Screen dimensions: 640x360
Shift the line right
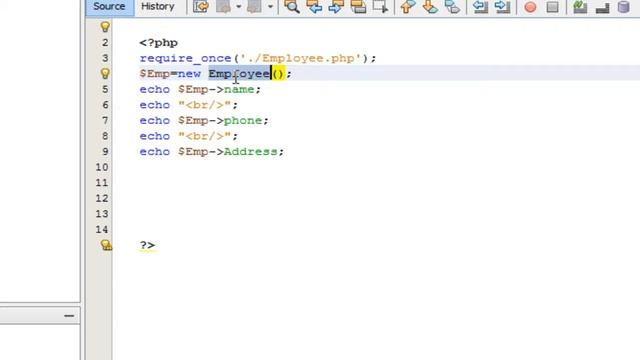pyautogui.click(x=502, y=7)
